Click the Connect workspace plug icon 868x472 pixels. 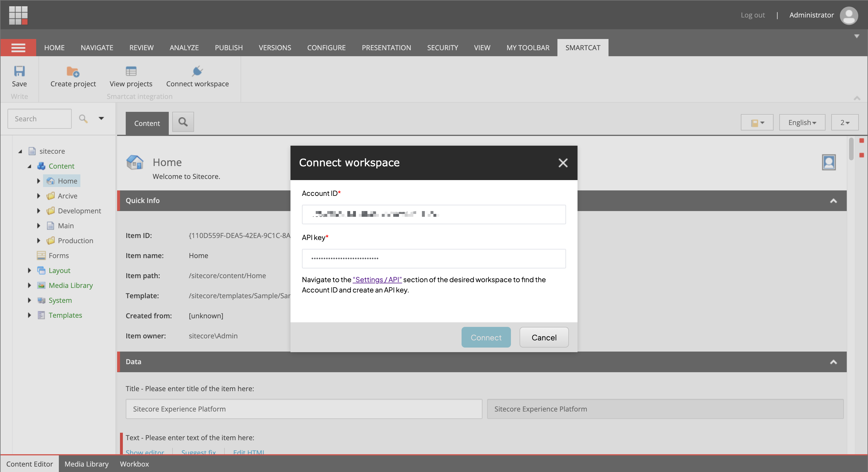point(197,71)
